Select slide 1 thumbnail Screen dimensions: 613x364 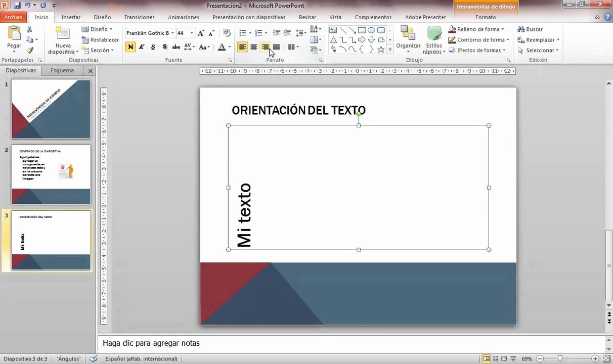coord(51,109)
